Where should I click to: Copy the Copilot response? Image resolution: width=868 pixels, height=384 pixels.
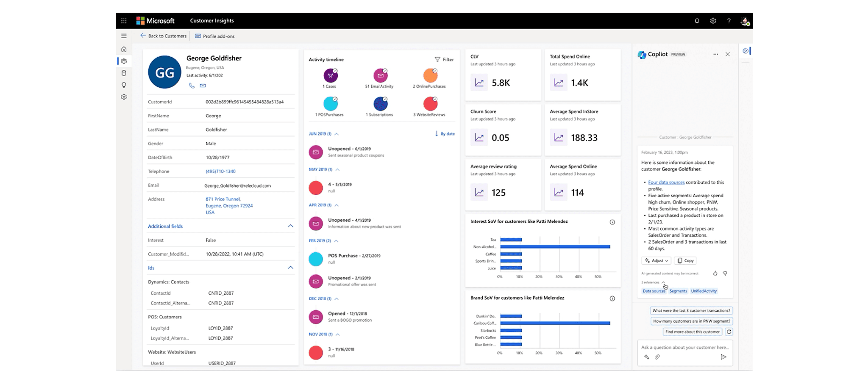pos(685,261)
